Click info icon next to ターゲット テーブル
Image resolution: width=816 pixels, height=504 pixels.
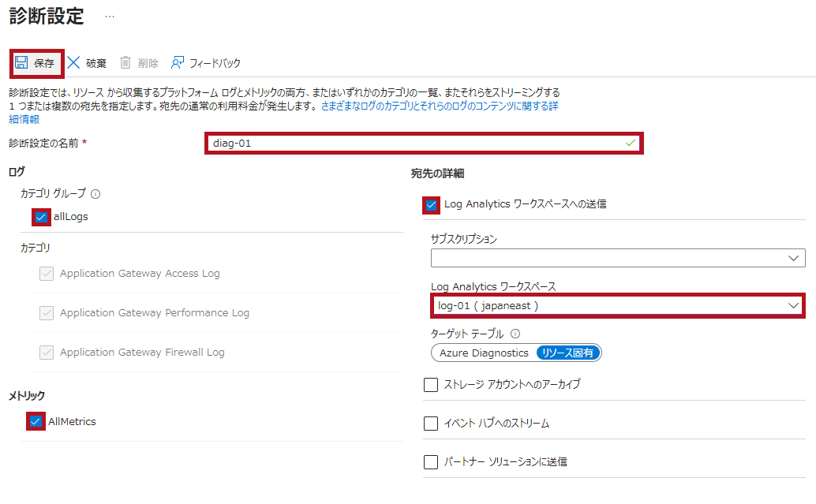point(515,334)
